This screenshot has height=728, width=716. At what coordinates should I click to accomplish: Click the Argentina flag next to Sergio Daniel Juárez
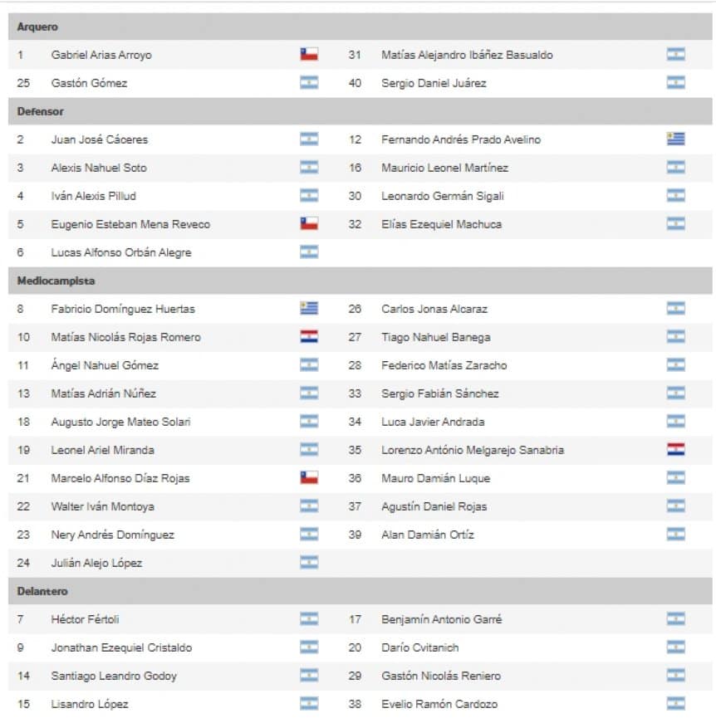pyautogui.click(x=675, y=83)
